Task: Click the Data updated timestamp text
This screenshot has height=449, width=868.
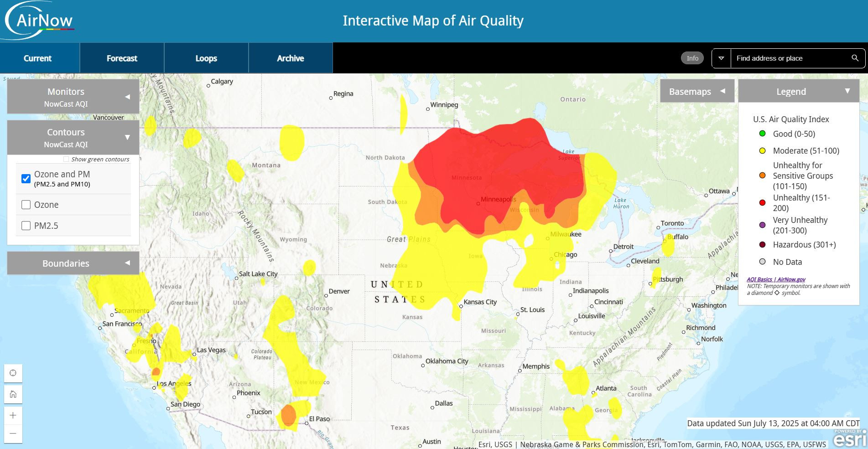Action: [773, 423]
